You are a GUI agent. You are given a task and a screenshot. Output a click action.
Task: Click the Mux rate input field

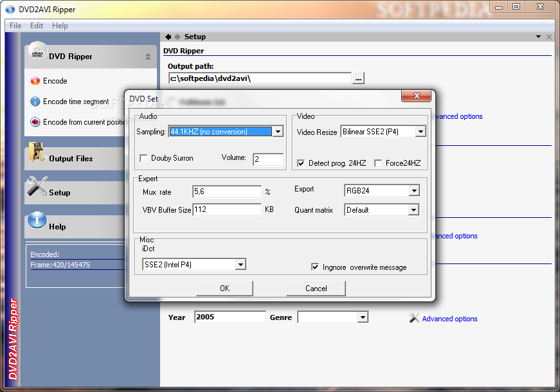click(227, 192)
